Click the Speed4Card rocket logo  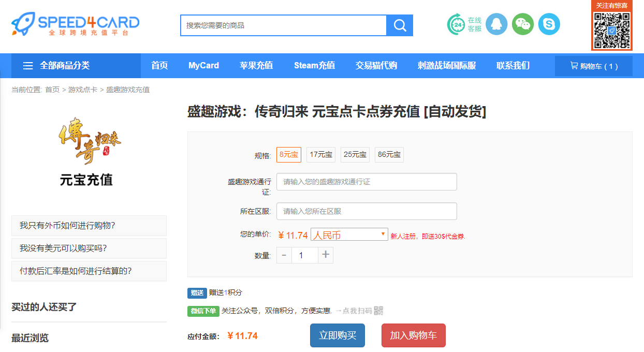click(x=75, y=24)
